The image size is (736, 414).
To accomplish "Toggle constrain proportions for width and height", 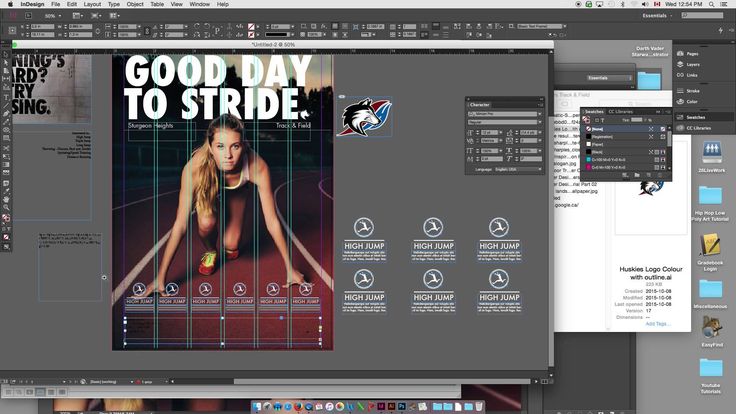I will pos(98,31).
